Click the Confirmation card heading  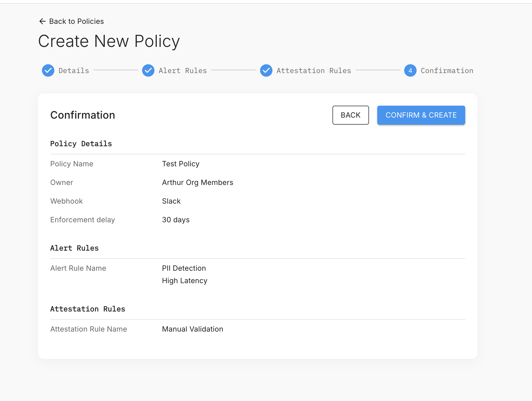point(83,115)
